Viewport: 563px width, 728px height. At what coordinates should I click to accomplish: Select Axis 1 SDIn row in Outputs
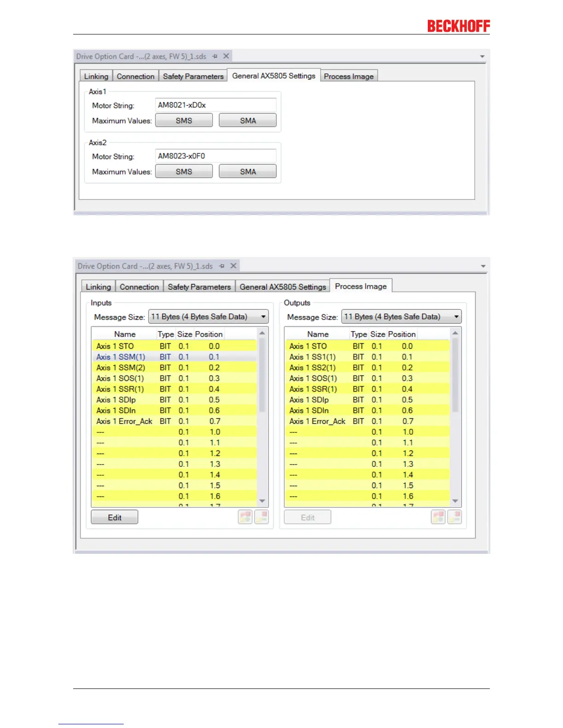368,410
